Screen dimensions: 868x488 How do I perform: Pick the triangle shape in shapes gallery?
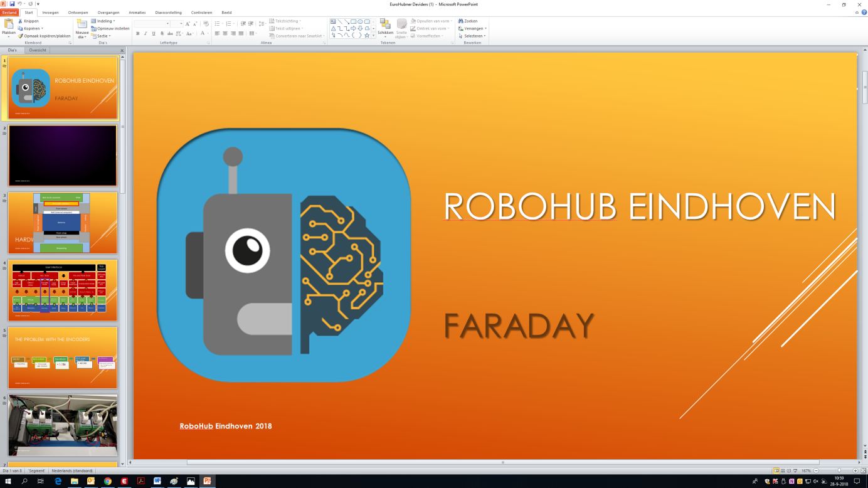click(x=333, y=28)
